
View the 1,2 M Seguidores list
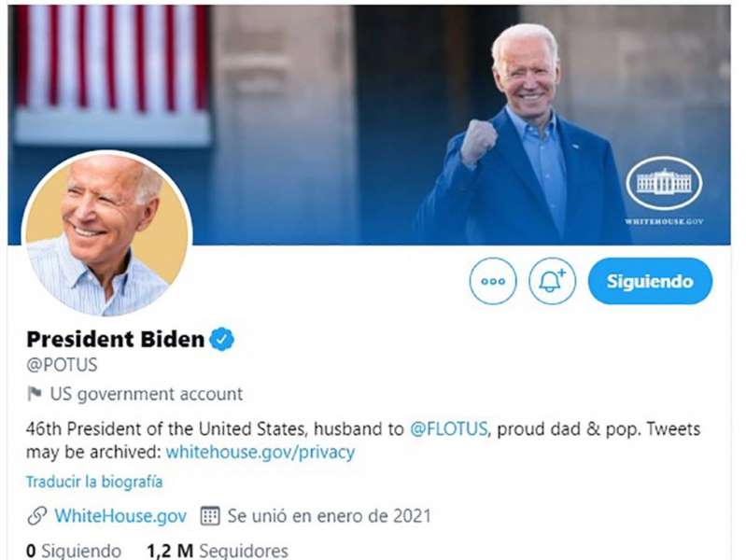point(218,551)
